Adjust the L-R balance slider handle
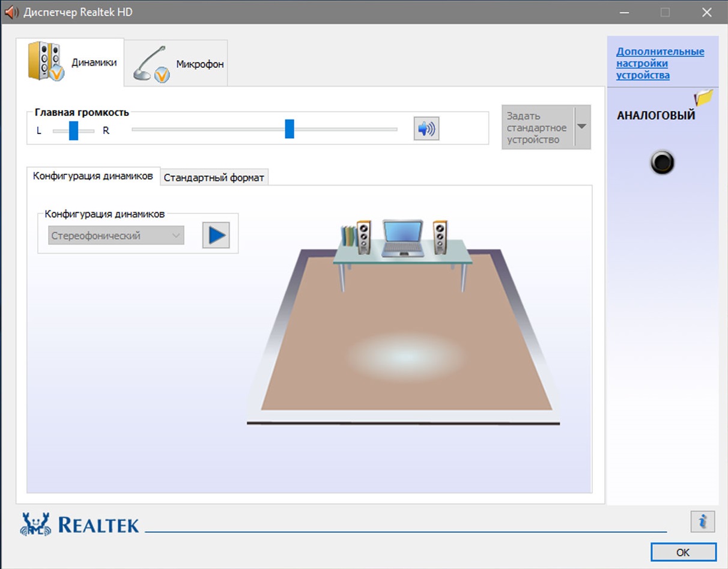 pyautogui.click(x=73, y=130)
